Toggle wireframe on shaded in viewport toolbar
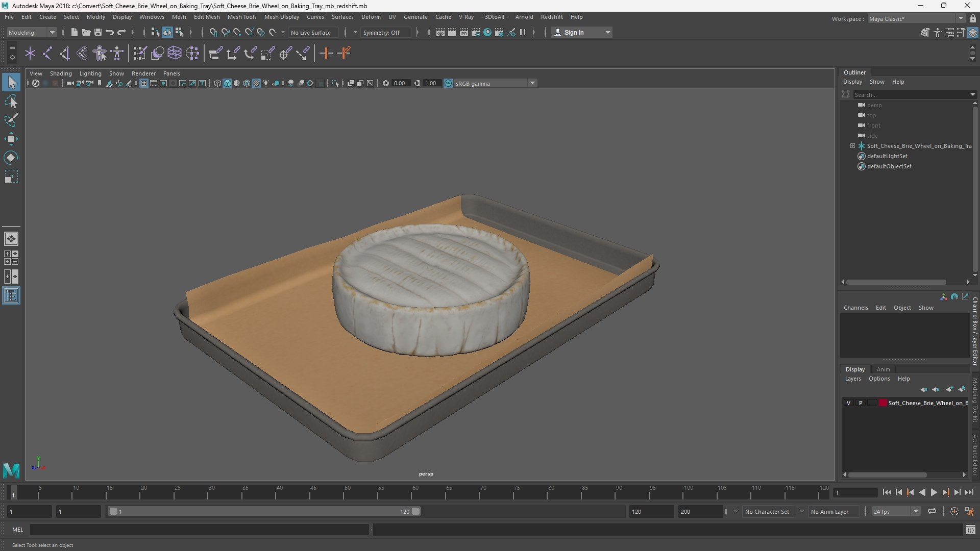The height and width of the screenshot is (551, 980). 247,83
